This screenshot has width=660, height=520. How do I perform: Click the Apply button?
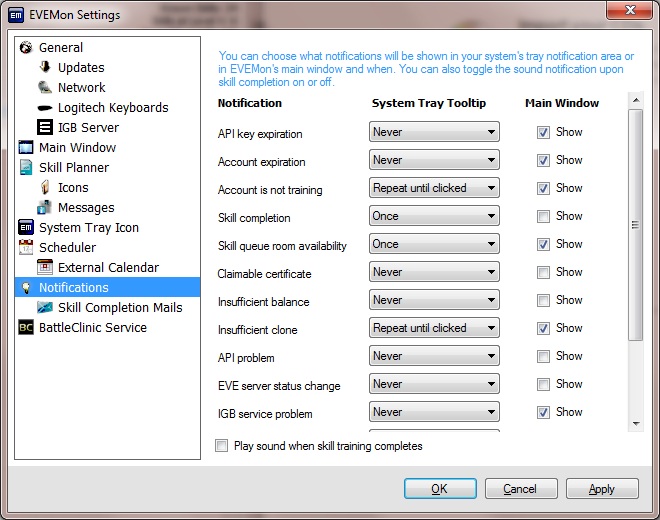pos(602,488)
